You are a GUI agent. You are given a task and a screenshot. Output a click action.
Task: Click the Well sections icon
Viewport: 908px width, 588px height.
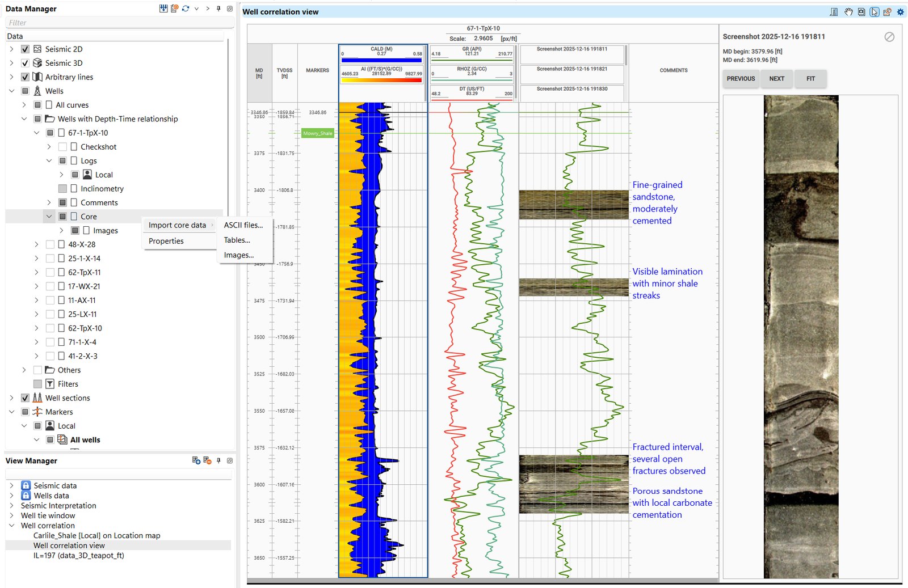[37, 397]
